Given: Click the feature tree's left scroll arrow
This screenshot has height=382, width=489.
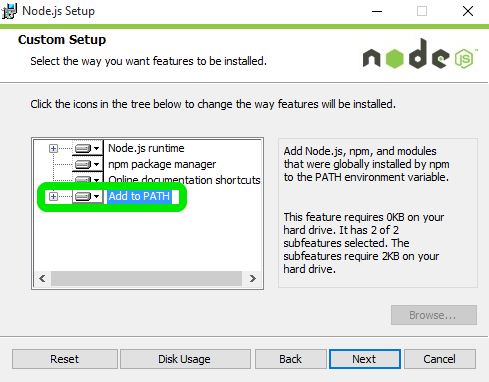Looking at the screenshot, I should [42, 278].
